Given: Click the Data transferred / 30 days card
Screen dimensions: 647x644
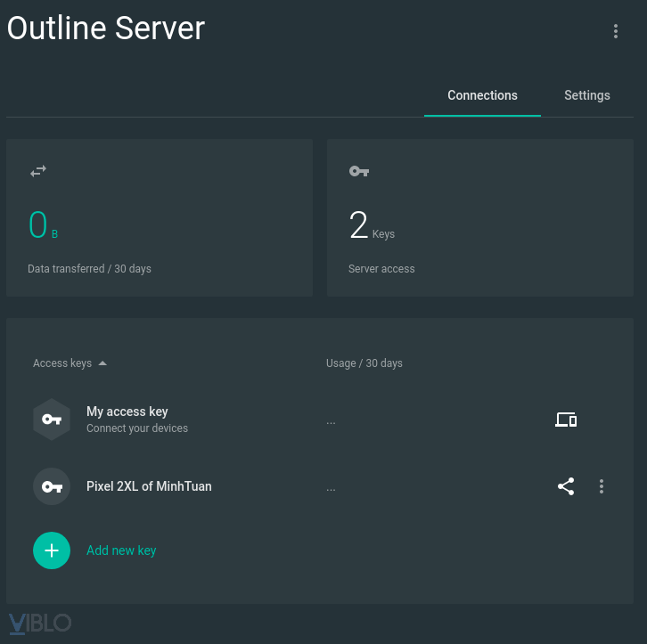Looking at the screenshot, I should [x=160, y=218].
